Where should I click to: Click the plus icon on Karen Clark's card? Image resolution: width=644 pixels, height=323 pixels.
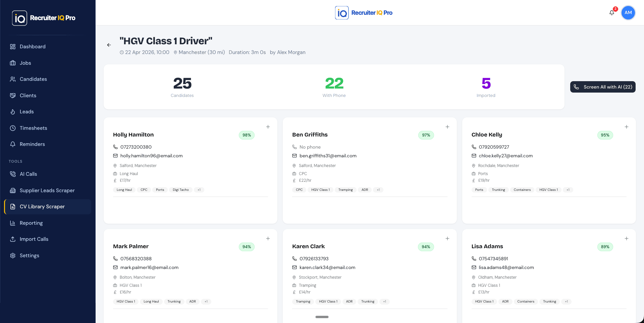[x=447, y=238]
